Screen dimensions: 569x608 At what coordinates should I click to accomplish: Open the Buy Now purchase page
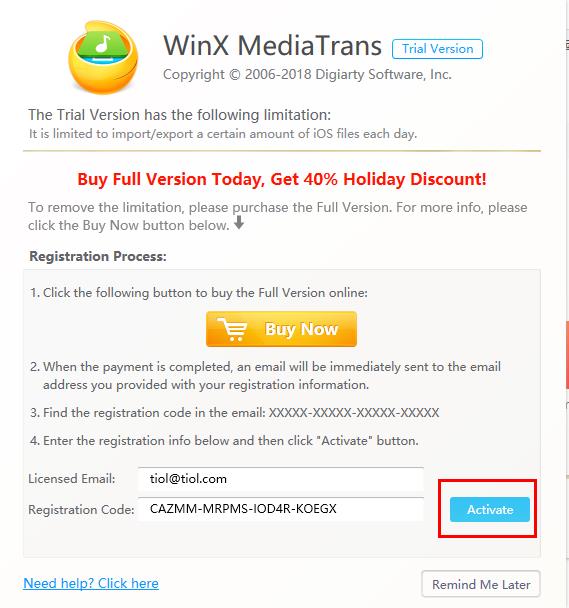(281, 329)
